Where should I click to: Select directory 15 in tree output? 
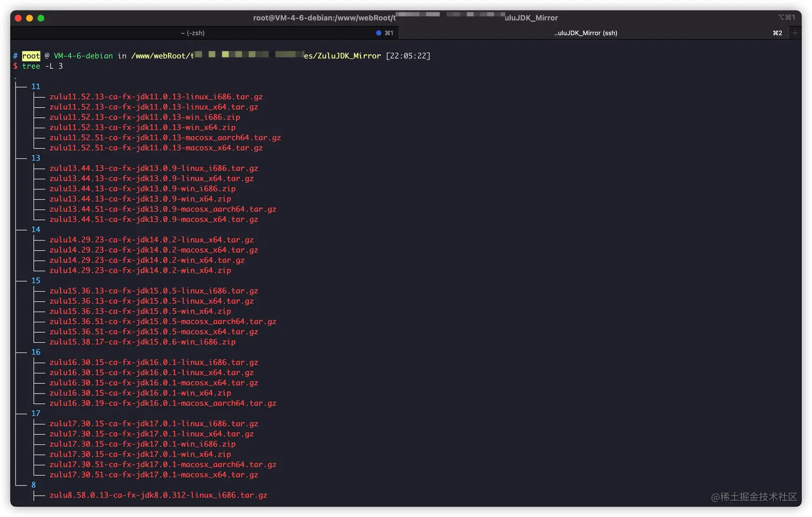pyautogui.click(x=35, y=280)
